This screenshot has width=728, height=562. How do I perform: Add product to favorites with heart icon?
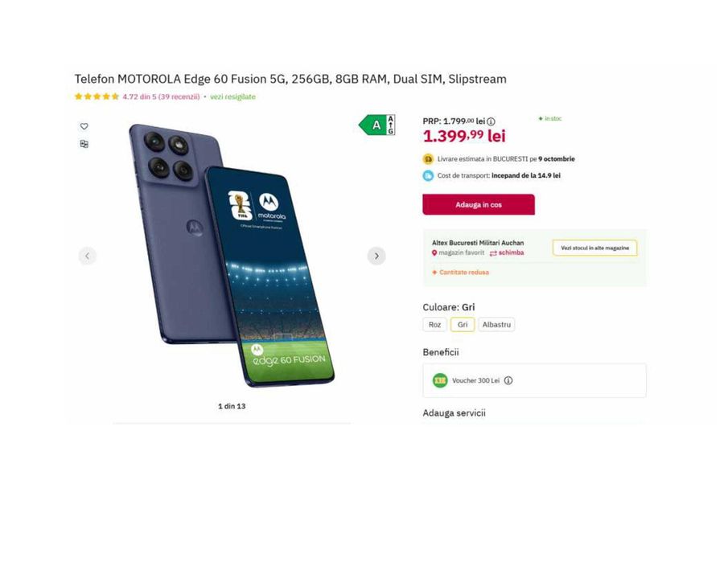click(x=84, y=126)
